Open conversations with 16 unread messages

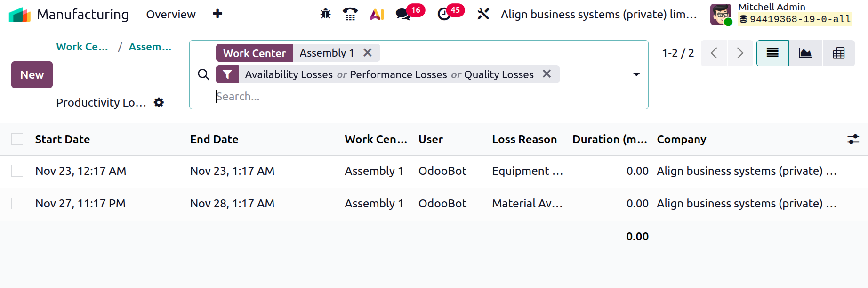pyautogui.click(x=403, y=14)
